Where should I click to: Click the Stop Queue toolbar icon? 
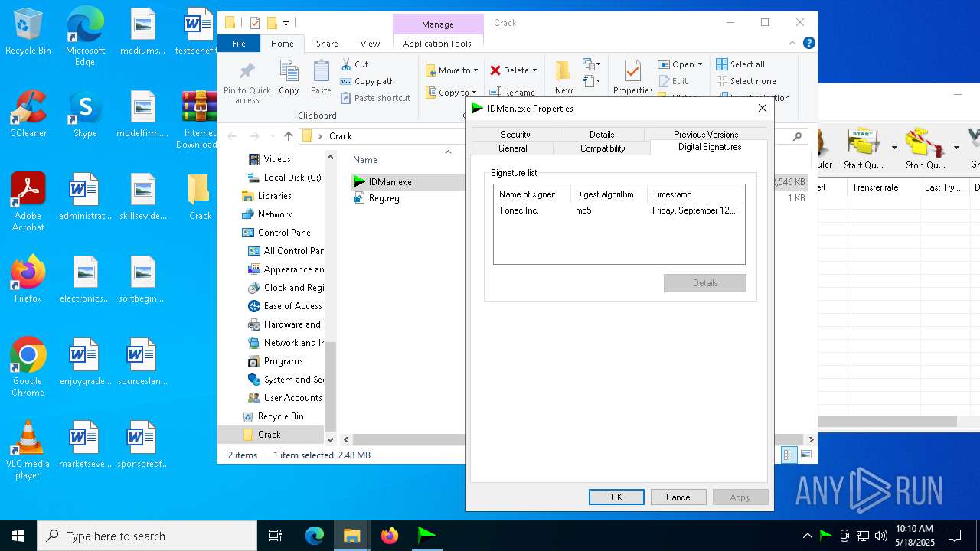pos(925,149)
